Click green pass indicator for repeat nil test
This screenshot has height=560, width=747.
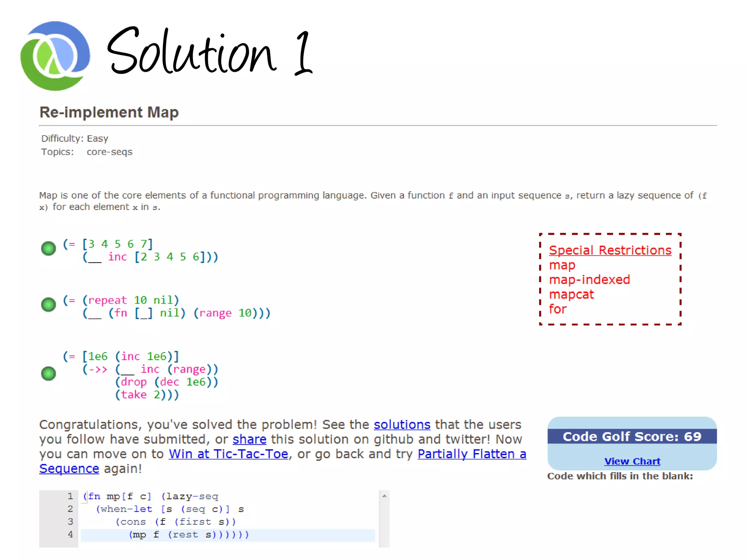pos(49,305)
